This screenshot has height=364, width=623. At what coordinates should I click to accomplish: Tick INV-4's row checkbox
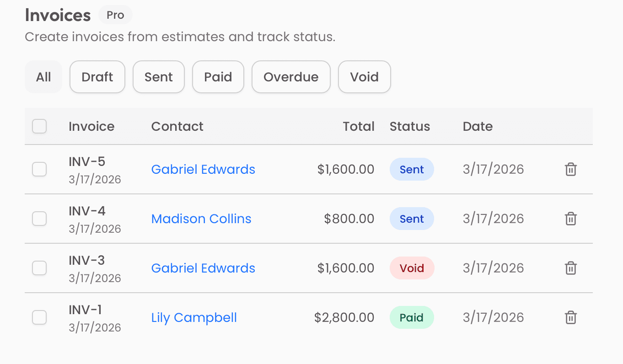pyautogui.click(x=39, y=219)
